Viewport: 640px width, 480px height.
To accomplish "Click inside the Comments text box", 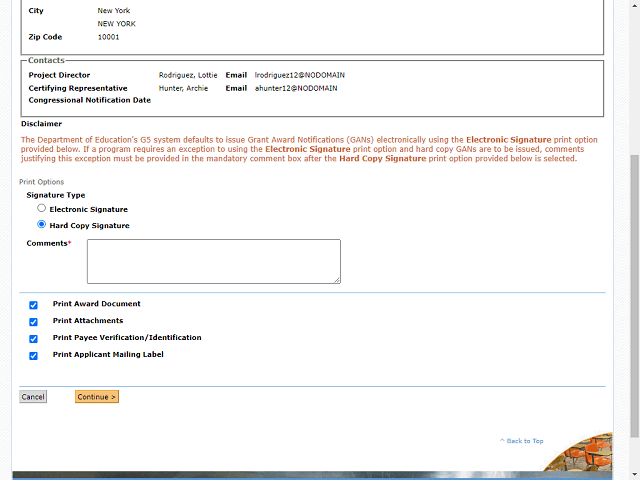I will pyautogui.click(x=214, y=261).
